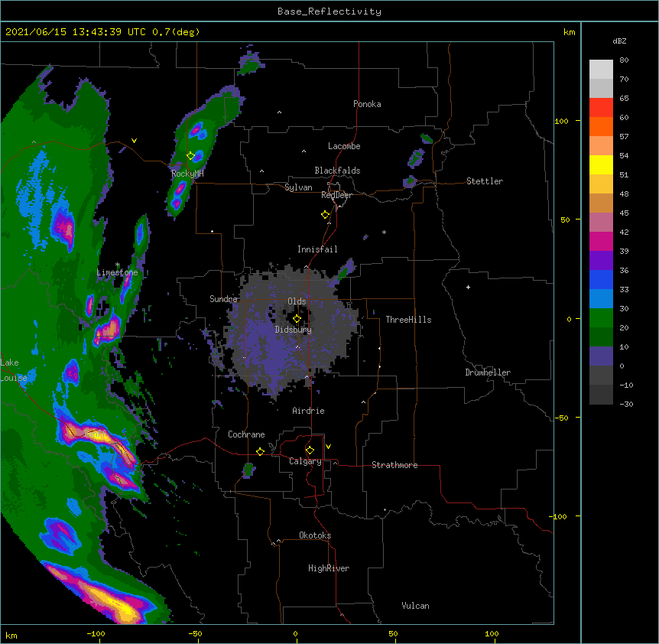The height and width of the screenshot is (644, 659).
Task: Select the yellow diamond marker between Olds and Didsbury
Action: 297,319
